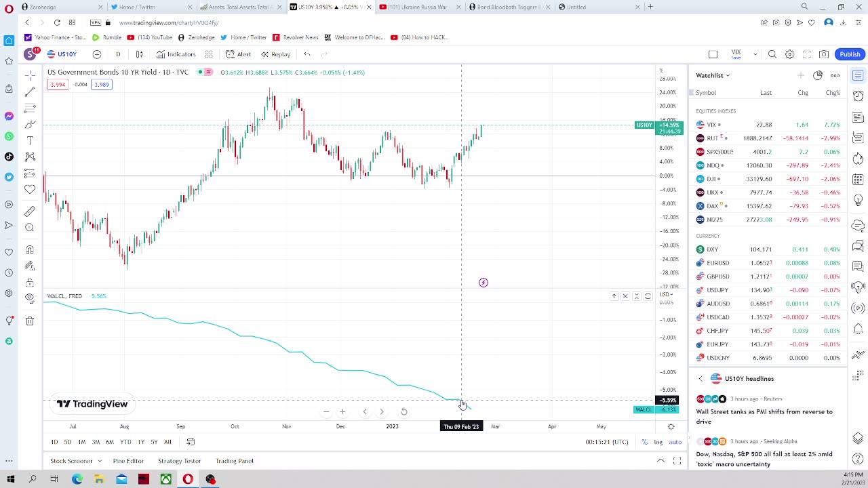Image resolution: width=868 pixels, height=488 pixels.
Task: Open the date range go-to icon
Action: (191, 442)
